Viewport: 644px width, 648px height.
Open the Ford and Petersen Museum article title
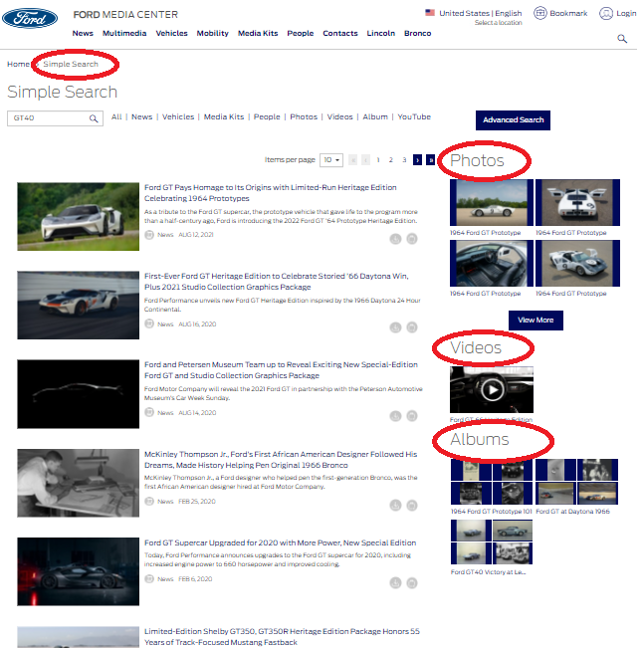pos(281,370)
